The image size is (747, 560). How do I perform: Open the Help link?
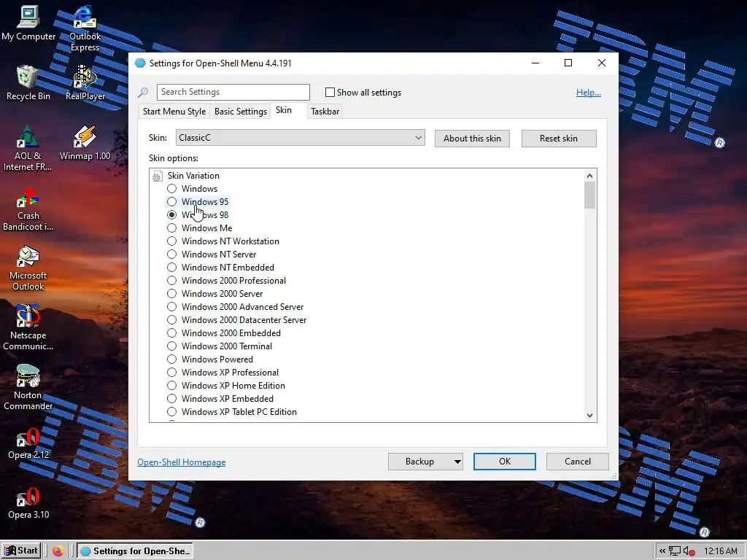pos(589,93)
